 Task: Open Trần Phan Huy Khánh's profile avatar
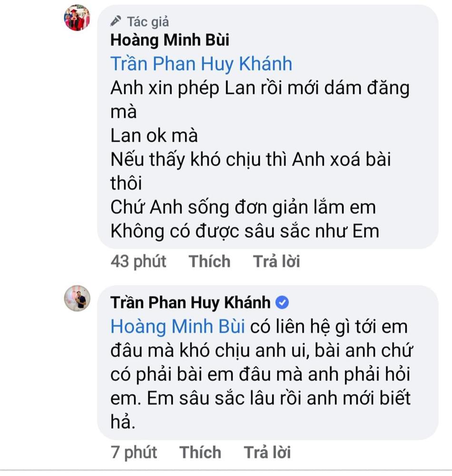pyautogui.click(x=78, y=299)
